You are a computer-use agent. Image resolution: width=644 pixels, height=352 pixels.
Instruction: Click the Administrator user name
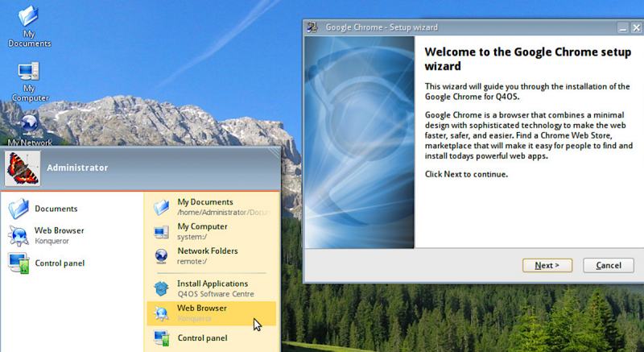click(77, 168)
